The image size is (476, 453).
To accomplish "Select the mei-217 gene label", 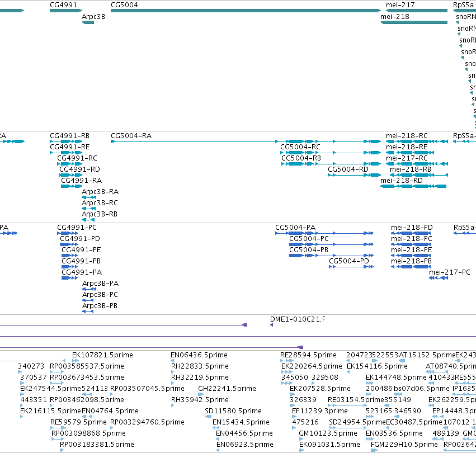I will click(x=400, y=5).
